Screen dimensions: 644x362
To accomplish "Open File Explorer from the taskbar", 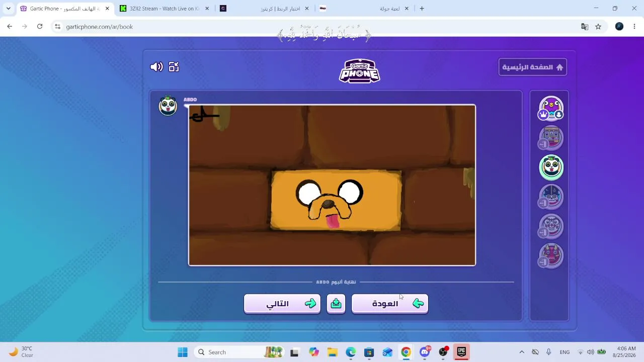I will (x=332, y=352).
